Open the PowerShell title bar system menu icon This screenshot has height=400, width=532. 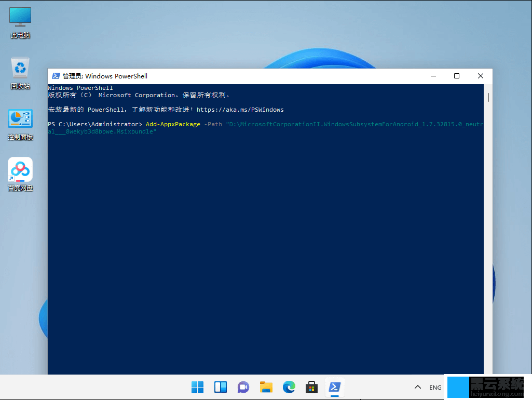pyautogui.click(x=56, y=76)
